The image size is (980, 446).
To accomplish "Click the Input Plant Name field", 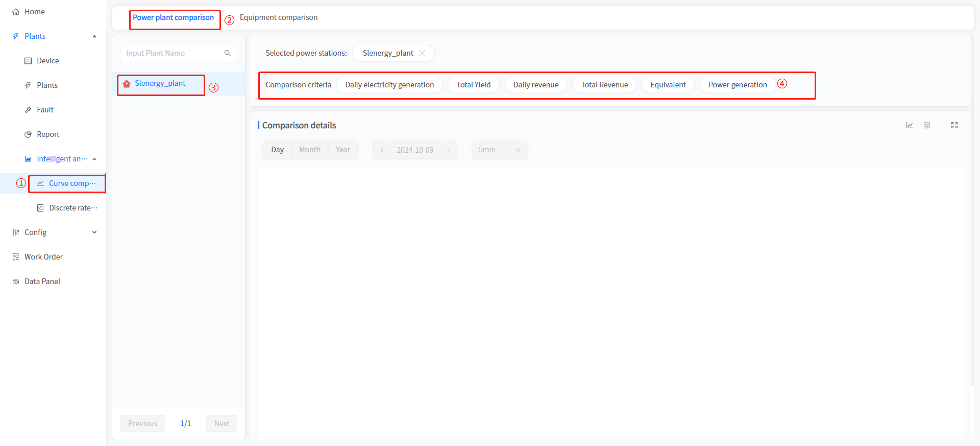I will (173, 53).
